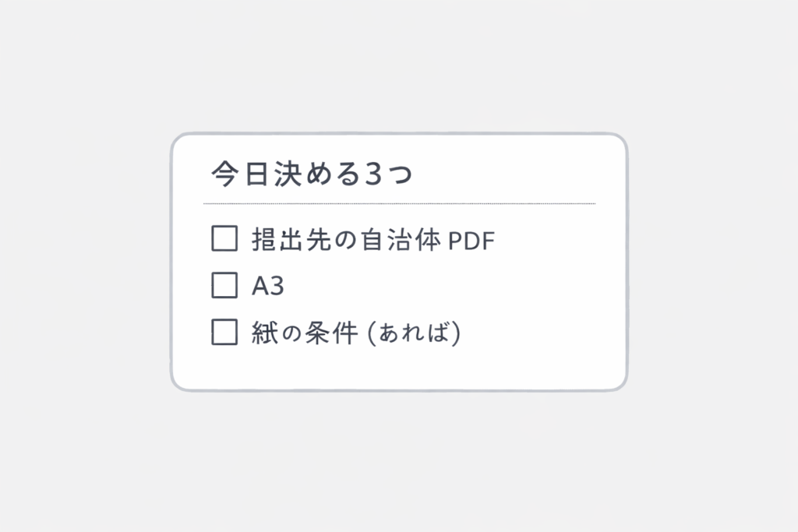Image resolution: width=798 pixels, height=532 pixels.
Task: Select the A3 item label
Action: coord(267,287)
